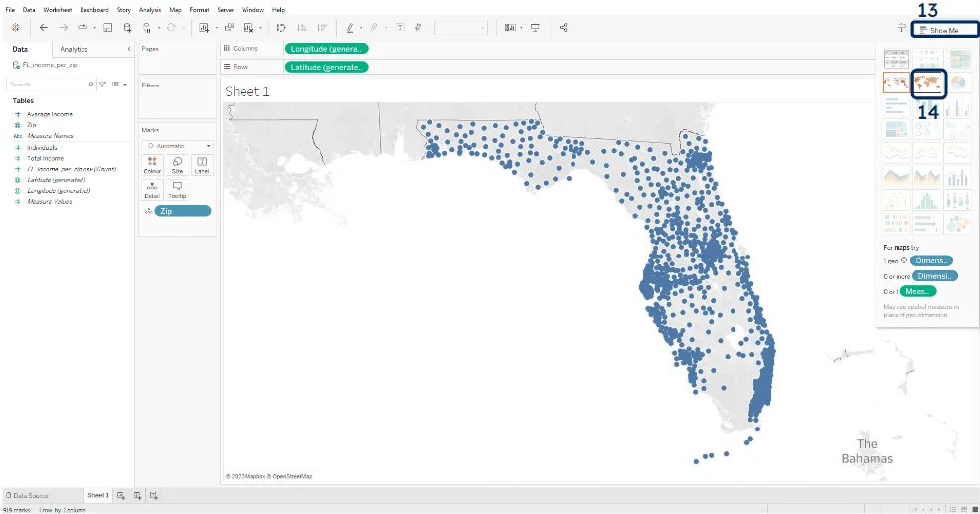Click the Show Me button
Image resolution: width=980 pixels, height=514 pixels.
coord(944,30)
